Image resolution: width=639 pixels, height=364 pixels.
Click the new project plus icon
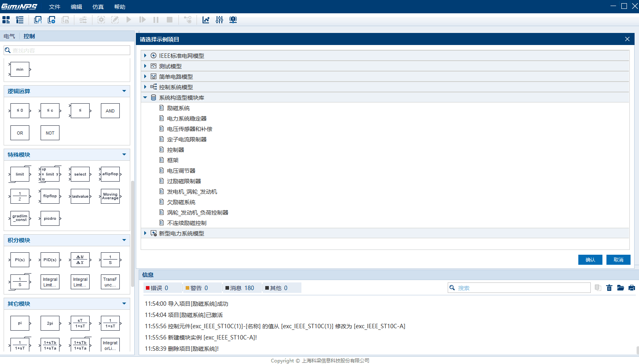[51, 20]
